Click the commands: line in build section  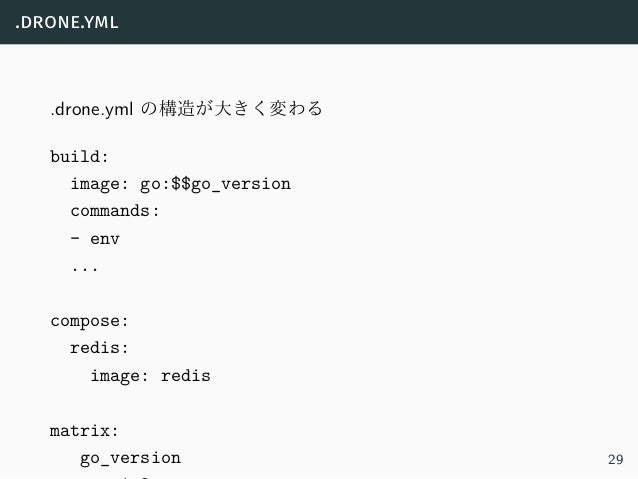115,211
